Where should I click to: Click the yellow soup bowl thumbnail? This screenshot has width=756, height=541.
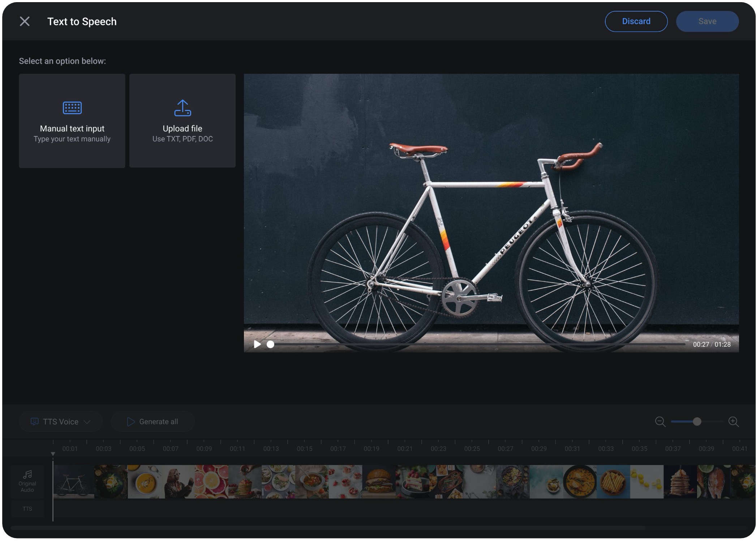(x=145, y=482)
